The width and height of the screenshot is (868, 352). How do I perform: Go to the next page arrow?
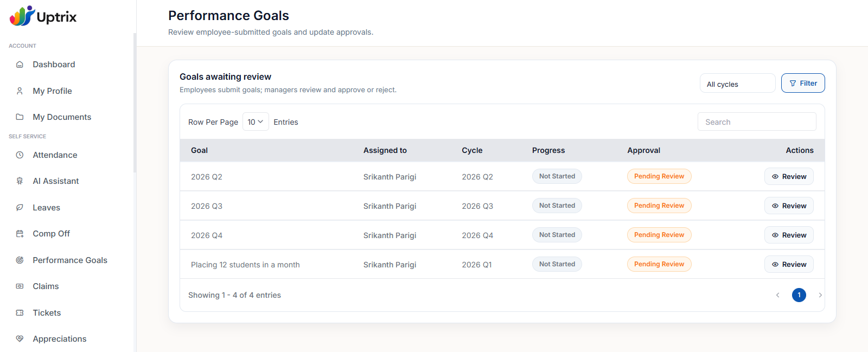point(820,295)
